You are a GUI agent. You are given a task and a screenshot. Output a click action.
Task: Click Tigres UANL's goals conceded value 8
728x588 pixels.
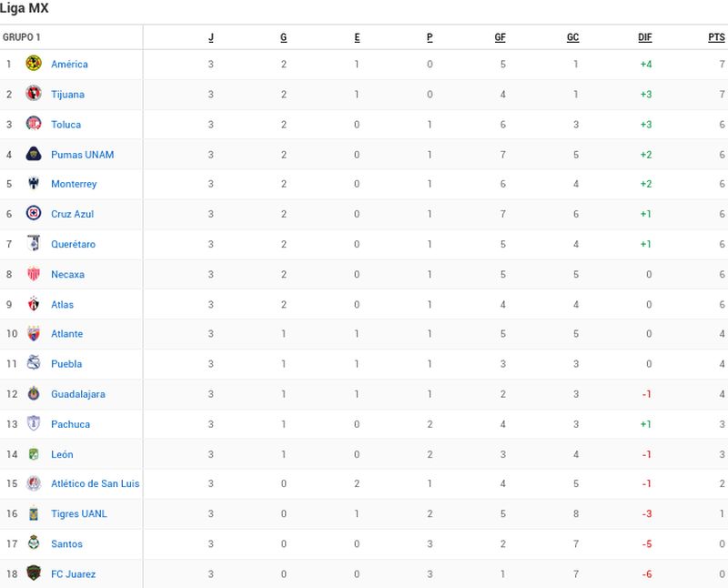coord(576,514)
